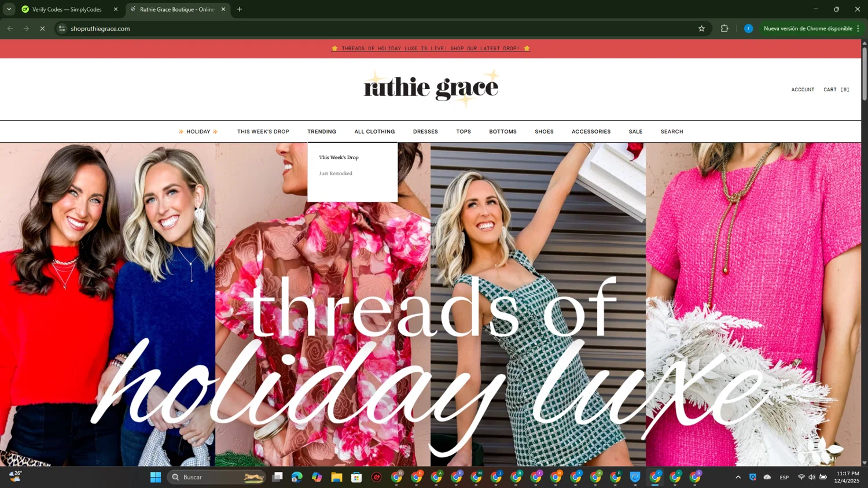Open This Week's Drop in main navigation
This screenshot has width=868, height=488.
point(263,132)
